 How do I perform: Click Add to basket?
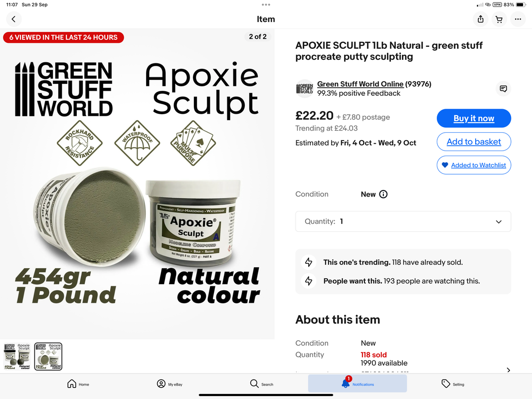point(474,142)
